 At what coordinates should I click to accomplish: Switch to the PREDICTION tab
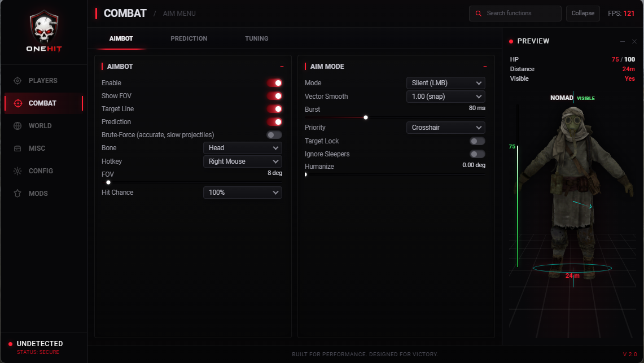(x=189, y=38)
